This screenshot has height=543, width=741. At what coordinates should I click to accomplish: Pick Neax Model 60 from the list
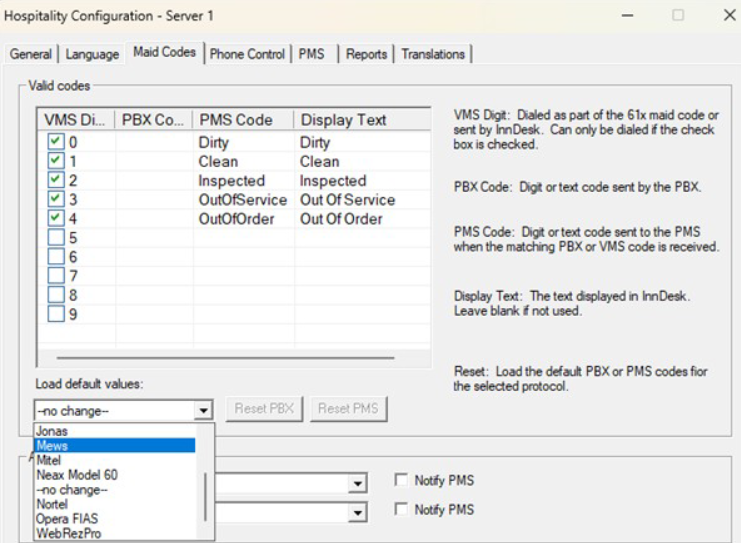(76, 475)
